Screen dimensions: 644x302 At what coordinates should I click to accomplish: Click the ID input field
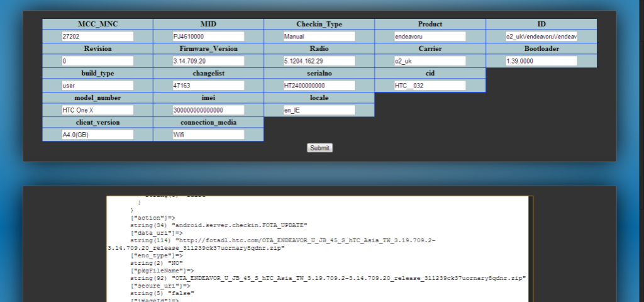541,36
